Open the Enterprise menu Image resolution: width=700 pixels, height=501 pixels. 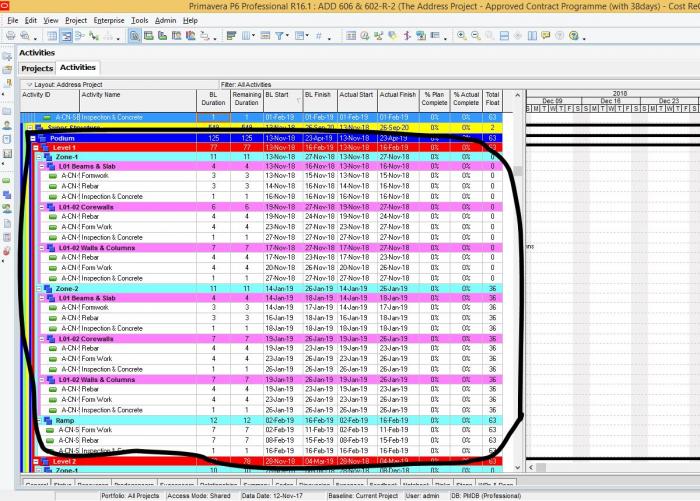[x=109, y=21]
